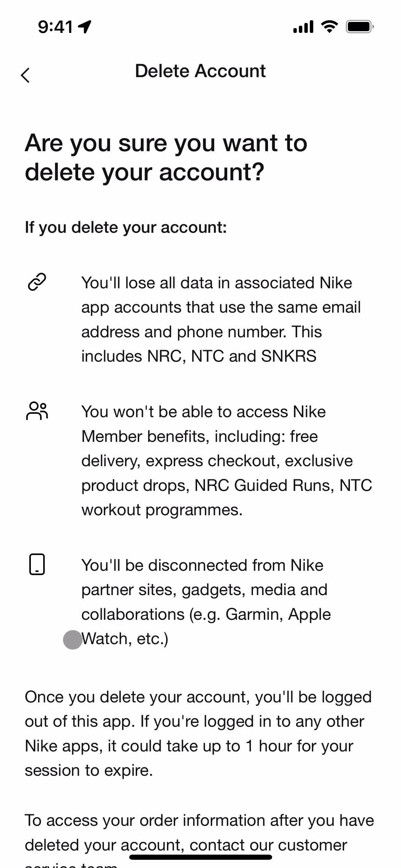Select the Nike Member benefits paragraph
Image resolution: width=401 pixels, height=868 pixels.
[x=227, y=460]
